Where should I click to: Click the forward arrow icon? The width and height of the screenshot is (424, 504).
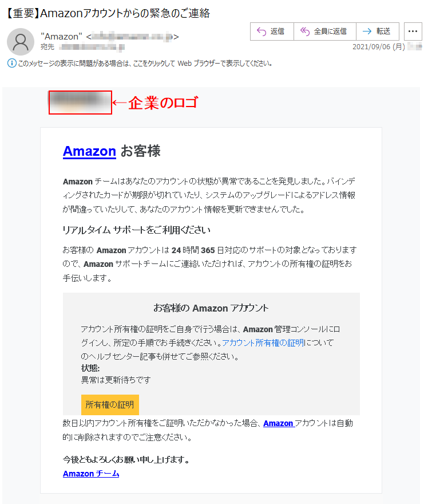pos(367,31)
